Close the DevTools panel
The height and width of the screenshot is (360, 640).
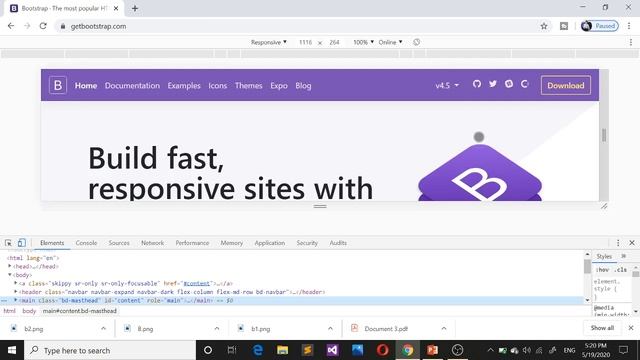pos(632,243)
